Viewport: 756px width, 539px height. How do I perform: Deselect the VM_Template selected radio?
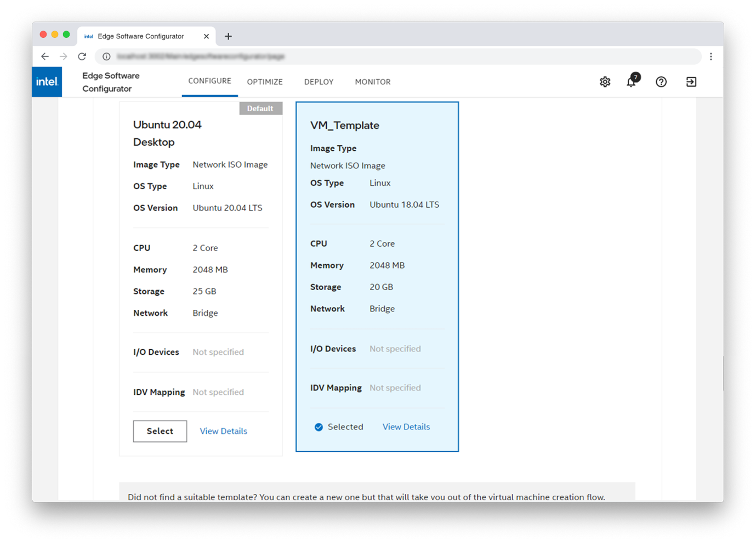[319, 427]
